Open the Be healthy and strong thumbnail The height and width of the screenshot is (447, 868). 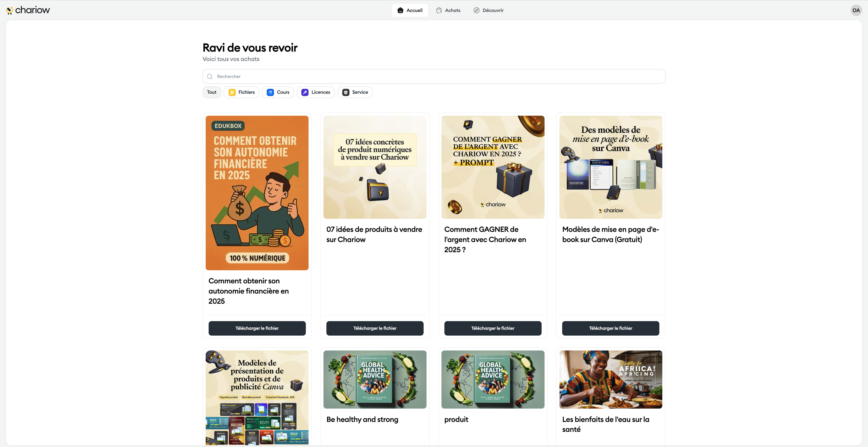(375, 379)
